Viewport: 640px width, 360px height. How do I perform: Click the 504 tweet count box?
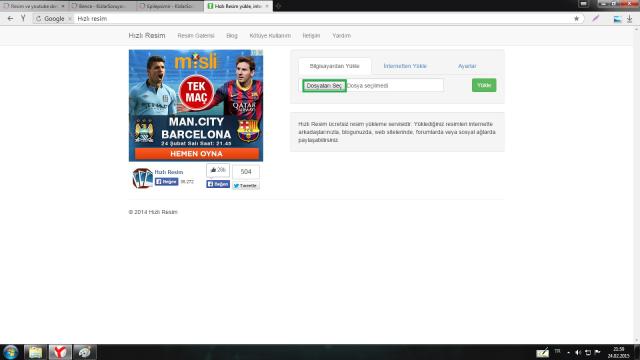coord(246,172)
